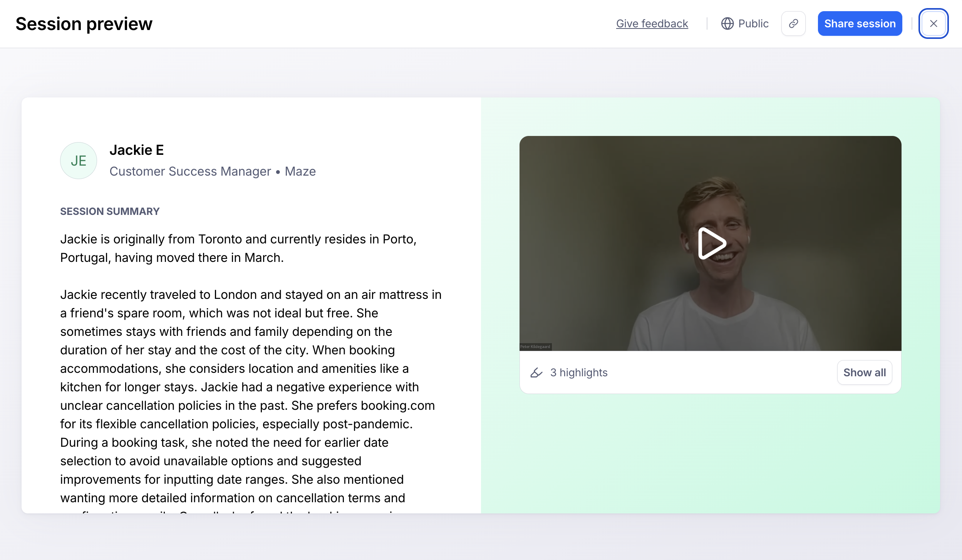
Task: Click the Customer Success Manager role text
Action: click(x=190, y=171)
